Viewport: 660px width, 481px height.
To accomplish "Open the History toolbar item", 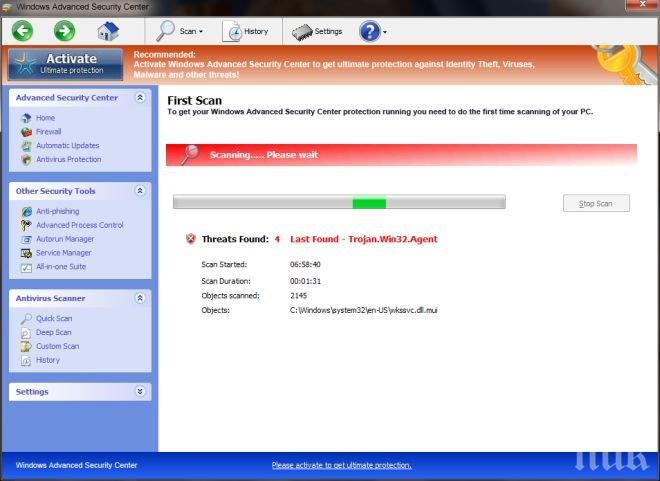I will 246,31.
